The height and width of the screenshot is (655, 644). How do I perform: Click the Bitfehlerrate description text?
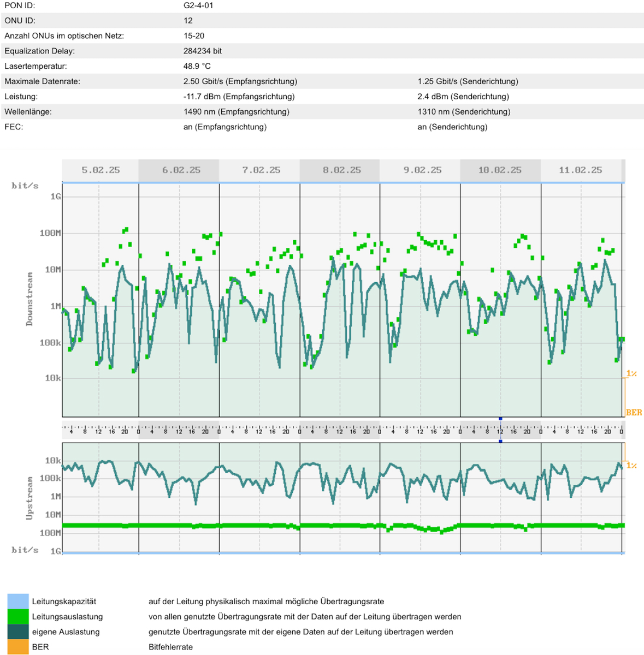tap(170, 647)
